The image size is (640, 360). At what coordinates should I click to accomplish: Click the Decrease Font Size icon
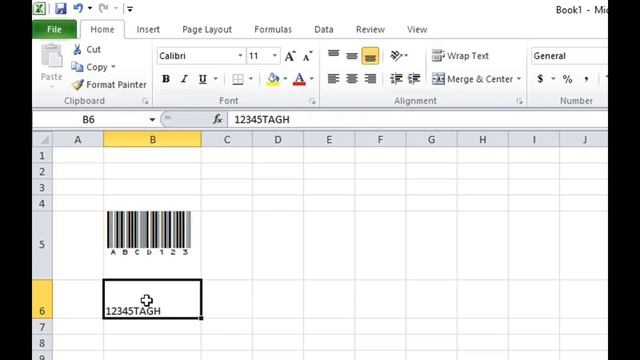click(x=308, y=56)
